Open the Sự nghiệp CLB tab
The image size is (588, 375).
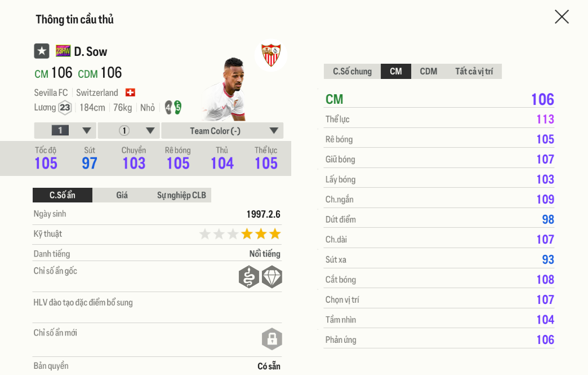(181, 195)
